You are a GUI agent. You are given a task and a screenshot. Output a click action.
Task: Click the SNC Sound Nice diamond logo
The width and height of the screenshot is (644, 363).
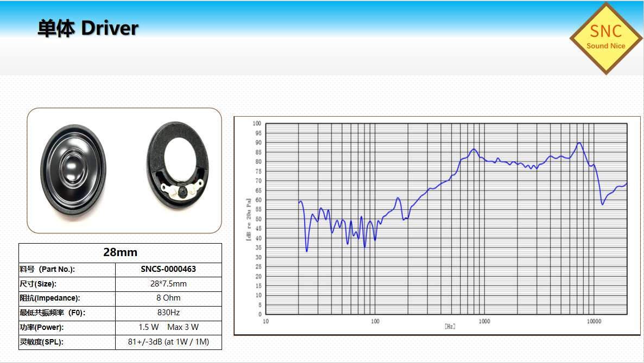tap(605, 38)
